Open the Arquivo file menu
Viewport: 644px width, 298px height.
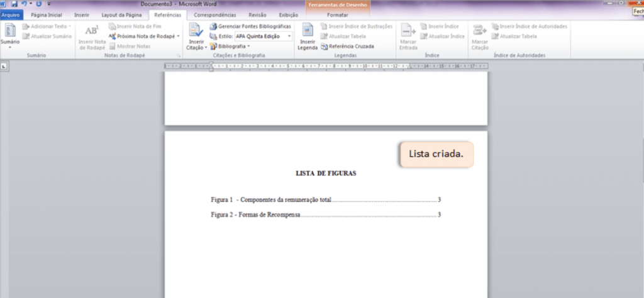(11, 14)
